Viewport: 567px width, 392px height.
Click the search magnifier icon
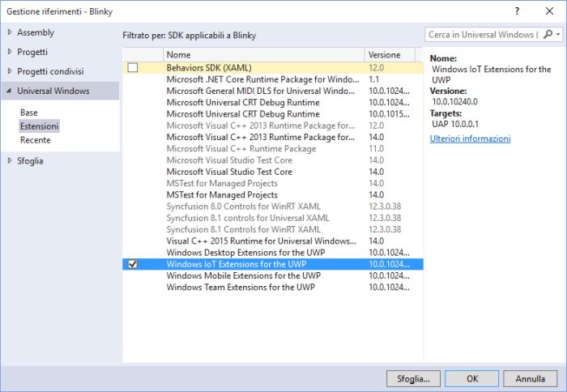pos(548,34)
